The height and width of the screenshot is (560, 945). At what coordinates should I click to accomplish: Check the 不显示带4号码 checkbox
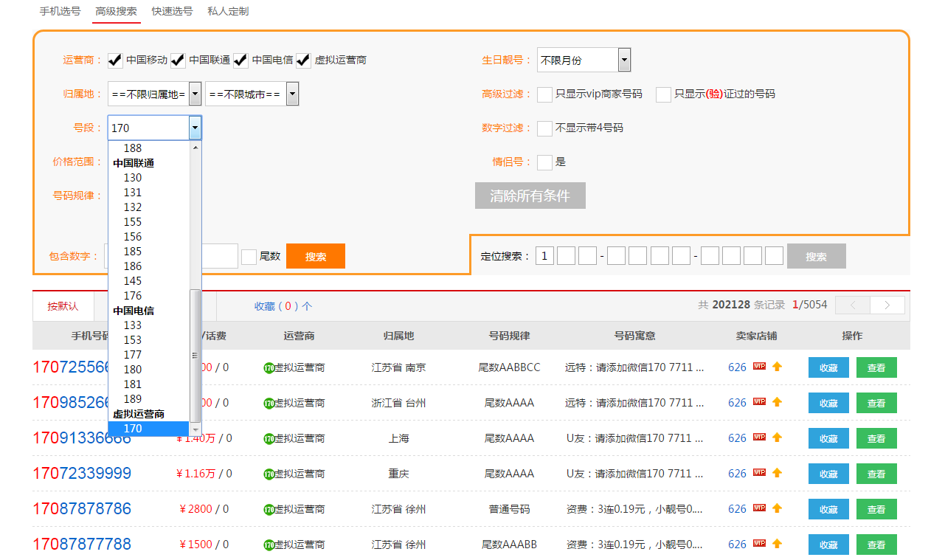coord(544,128)
